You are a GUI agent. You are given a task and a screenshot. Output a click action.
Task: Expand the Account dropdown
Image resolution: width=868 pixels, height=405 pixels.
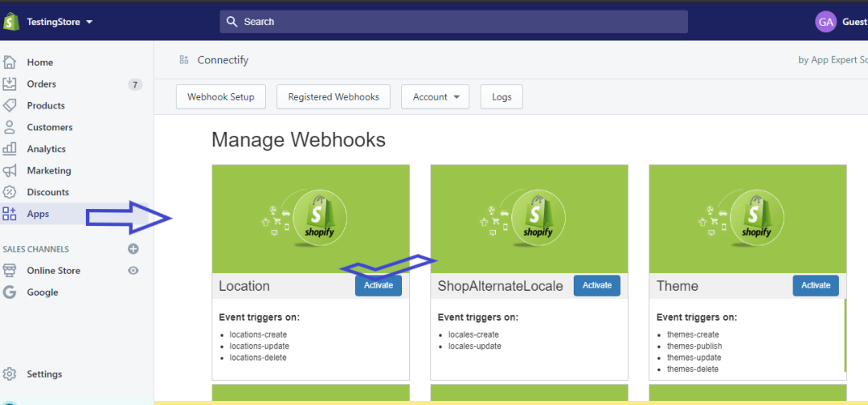point(435,96)
